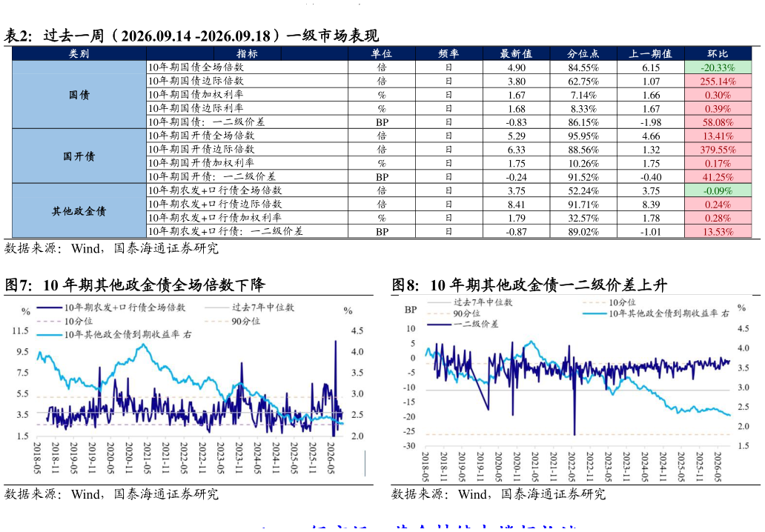This screenshot has height=532, width=765.
Task: Click the latest value "4.90"
Action: click(x=517, y=67)
